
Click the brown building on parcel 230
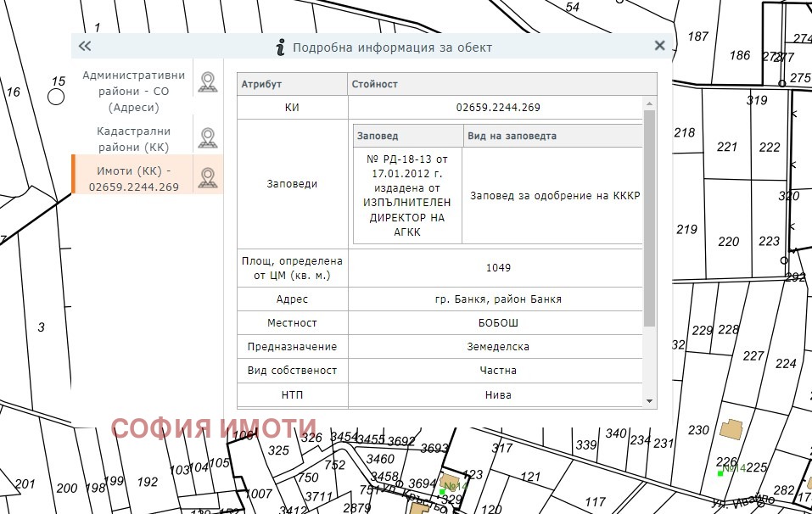tap(731, 428)
